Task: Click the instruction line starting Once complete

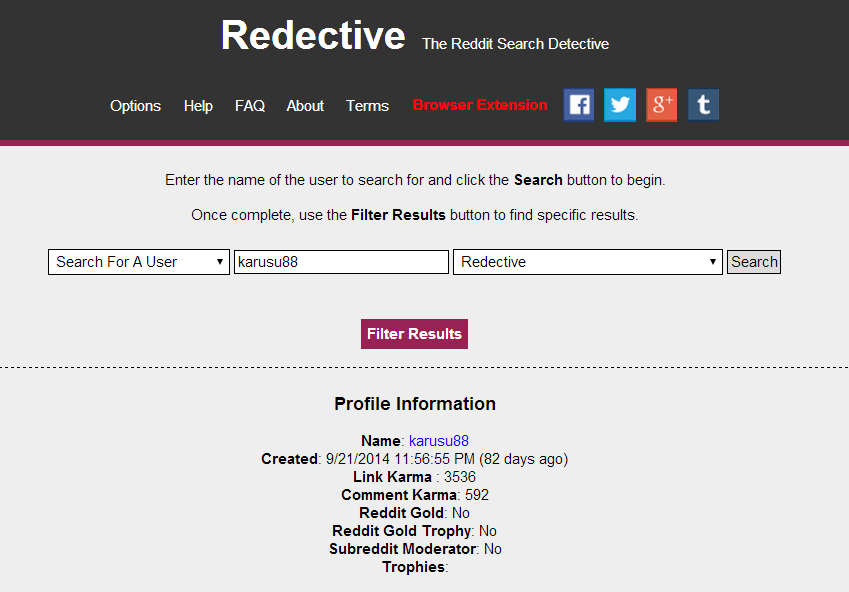Action: tap(415, 215)
